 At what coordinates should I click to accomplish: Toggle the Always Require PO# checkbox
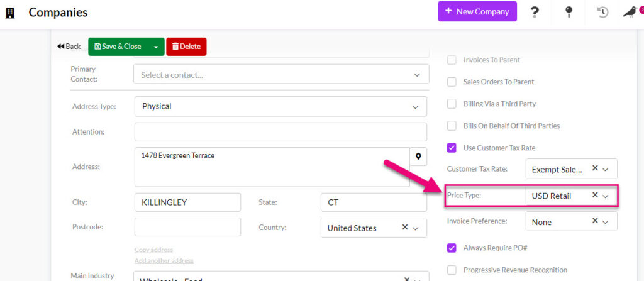click(452, 248)
